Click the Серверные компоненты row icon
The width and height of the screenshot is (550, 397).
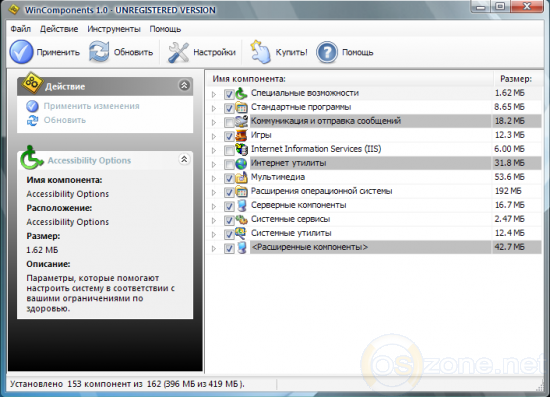click(241, 205)
